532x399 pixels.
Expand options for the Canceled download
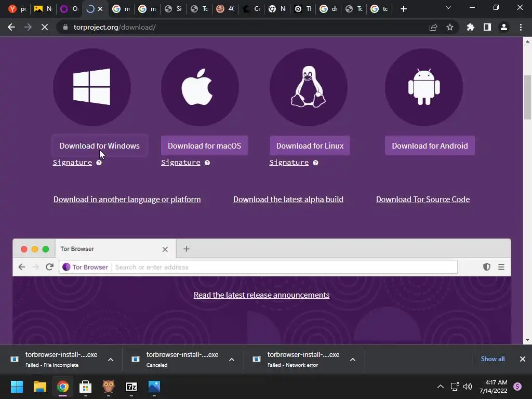(232, 360)
